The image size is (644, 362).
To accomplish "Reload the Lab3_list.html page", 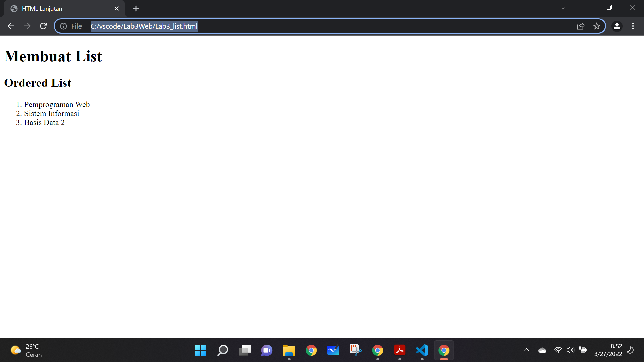I will click(43, 26).
